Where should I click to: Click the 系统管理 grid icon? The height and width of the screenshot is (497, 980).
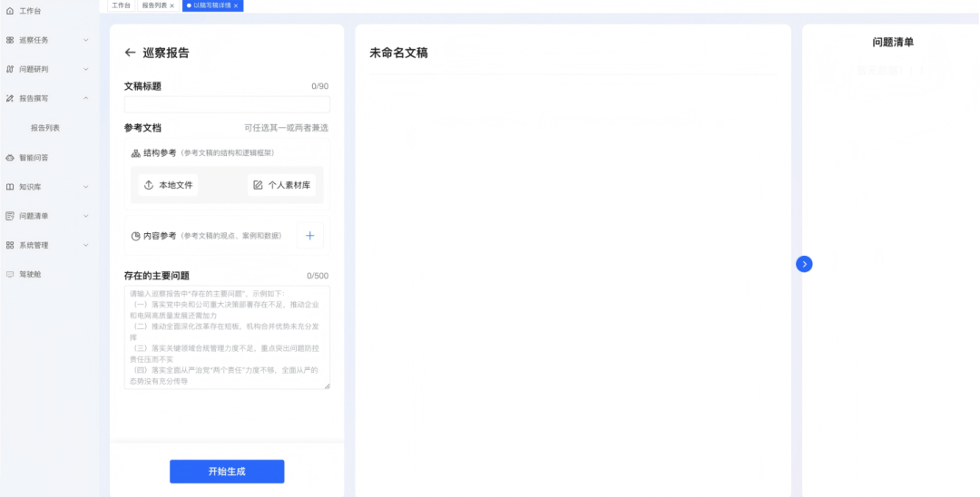click(10, 246)
